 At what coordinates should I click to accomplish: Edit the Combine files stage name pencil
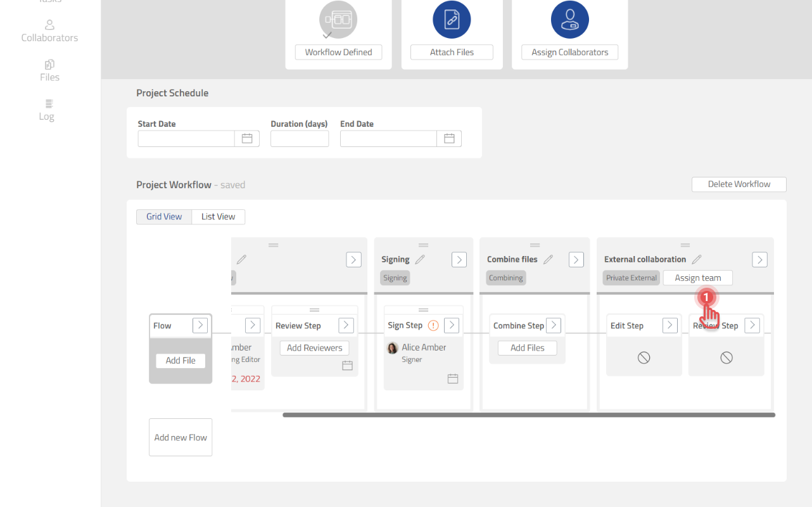pyautogui.click(x=549, y=259)
